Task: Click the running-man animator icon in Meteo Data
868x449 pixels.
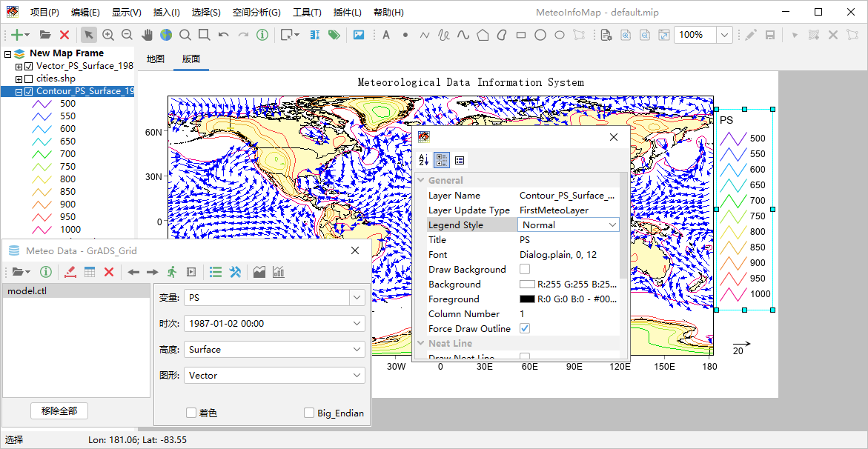Action: [172, 272]
